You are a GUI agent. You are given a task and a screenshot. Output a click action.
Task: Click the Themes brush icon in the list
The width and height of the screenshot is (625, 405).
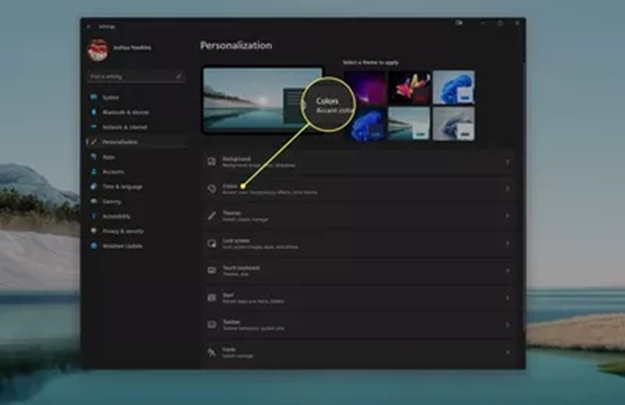212,216
